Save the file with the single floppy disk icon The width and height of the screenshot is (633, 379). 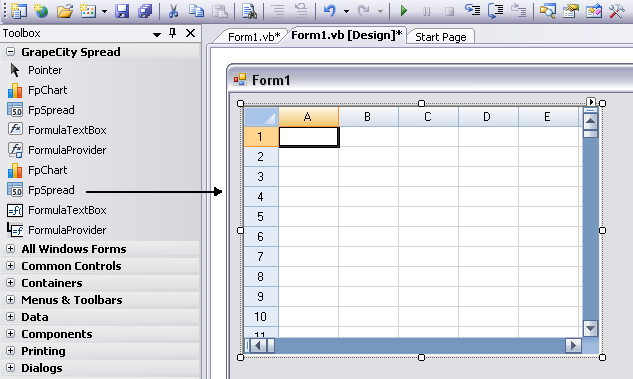(122, 11)
